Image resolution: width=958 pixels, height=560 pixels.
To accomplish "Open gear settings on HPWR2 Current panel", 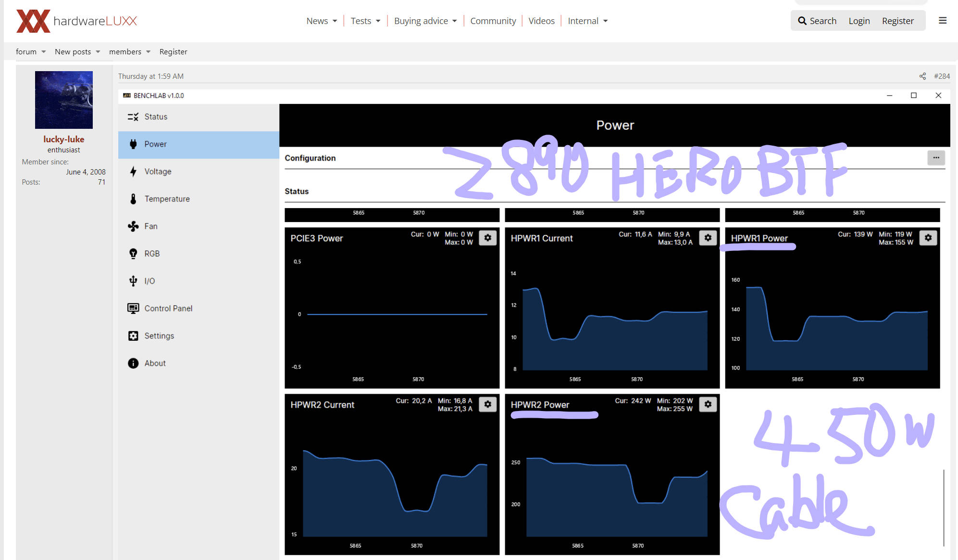I will pos(487,405).
